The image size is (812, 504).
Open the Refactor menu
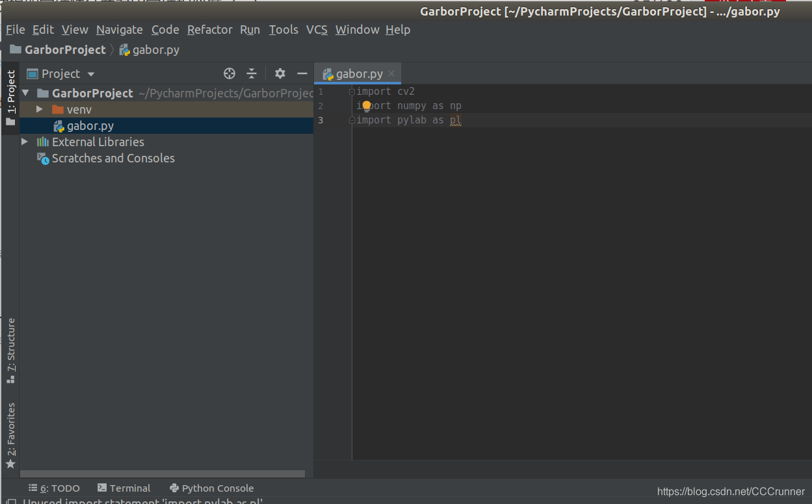[209, 29]
